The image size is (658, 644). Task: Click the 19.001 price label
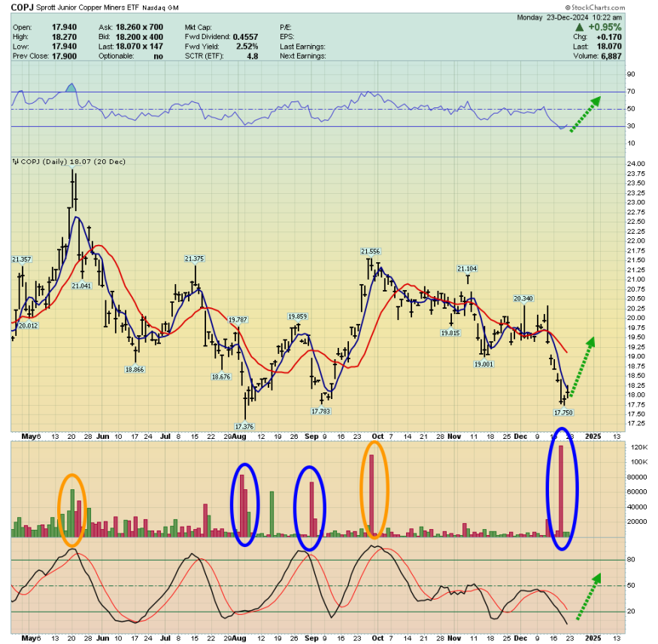[x=484, y=364]
